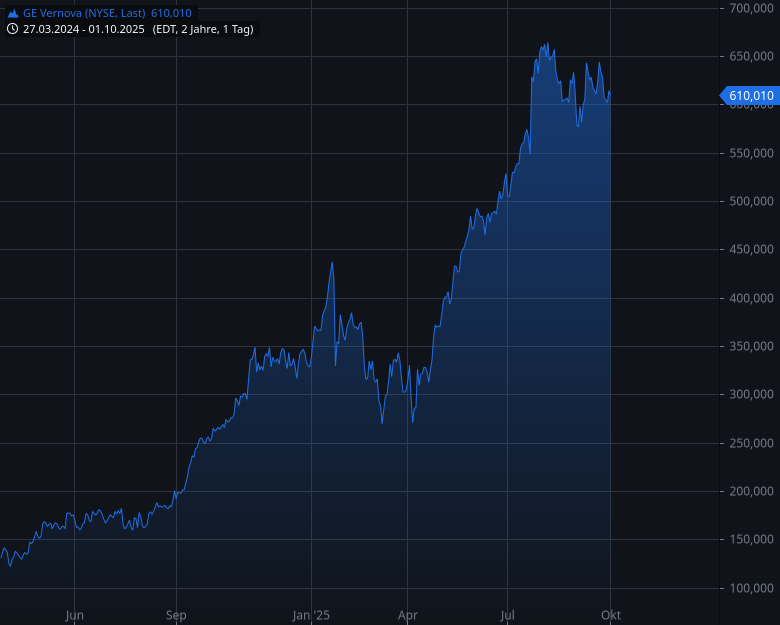This screenshot has width=780, height=625.
Task: Open the (EDT, 2 Jahre, 1 Tag) interval settings
Action: [x=203, y=29]
